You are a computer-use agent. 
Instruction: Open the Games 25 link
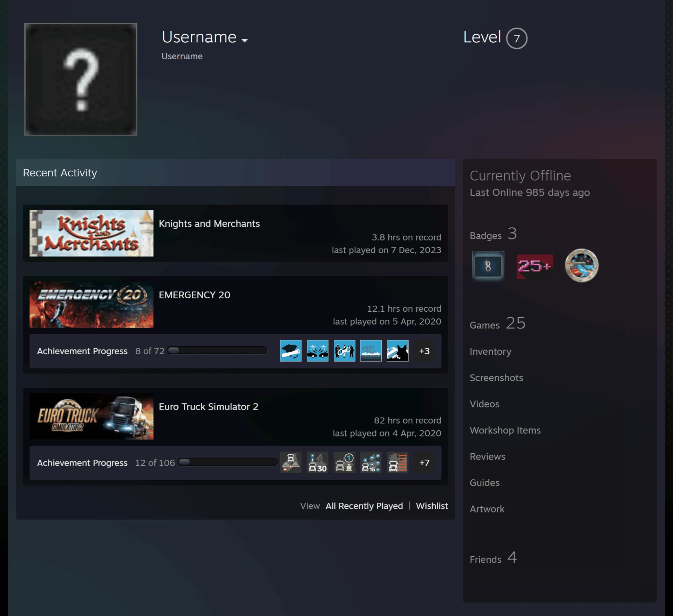[x=498, y=324]
